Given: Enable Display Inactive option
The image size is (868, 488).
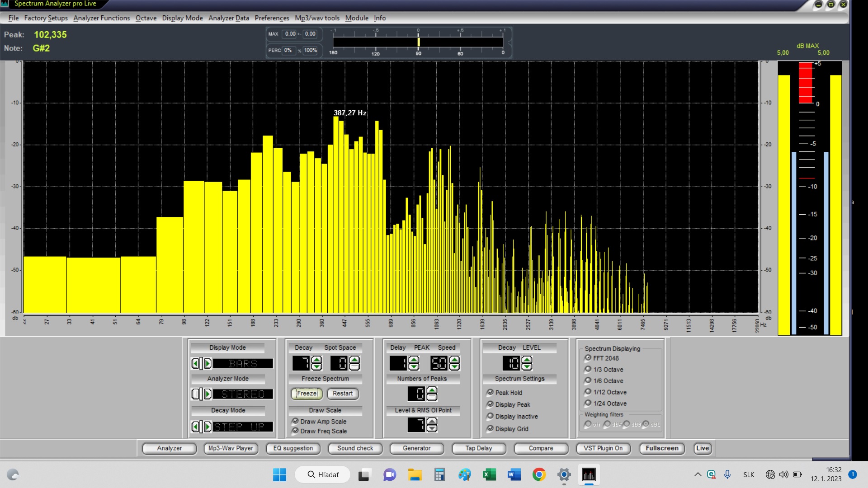Looking at the screenshot, I should (x=491, y=416).
